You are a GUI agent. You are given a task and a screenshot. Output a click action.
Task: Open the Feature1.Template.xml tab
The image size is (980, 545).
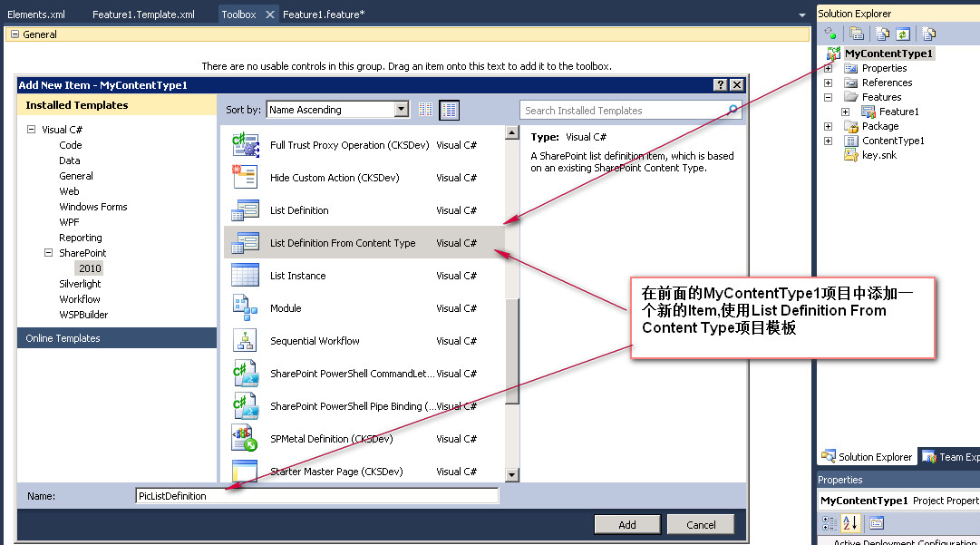coord(143,15)
